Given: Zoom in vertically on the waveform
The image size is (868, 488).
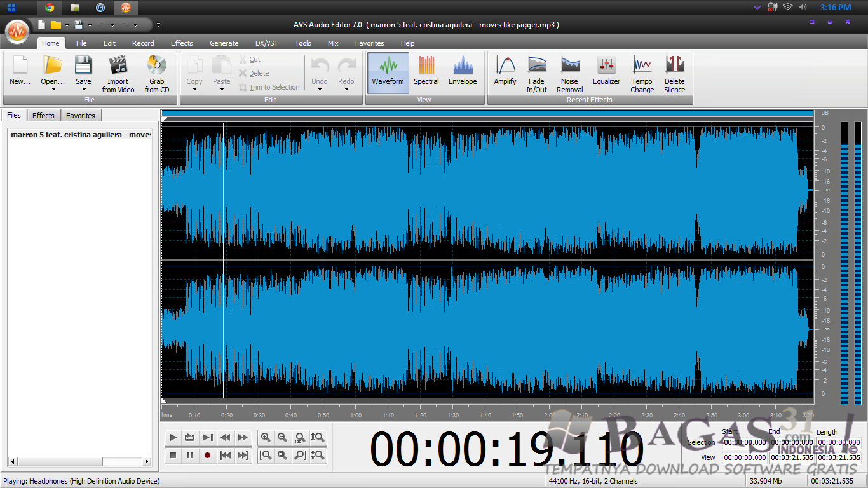Looking at the screenshot, I should pyautogui.click(x=318, y=437).
